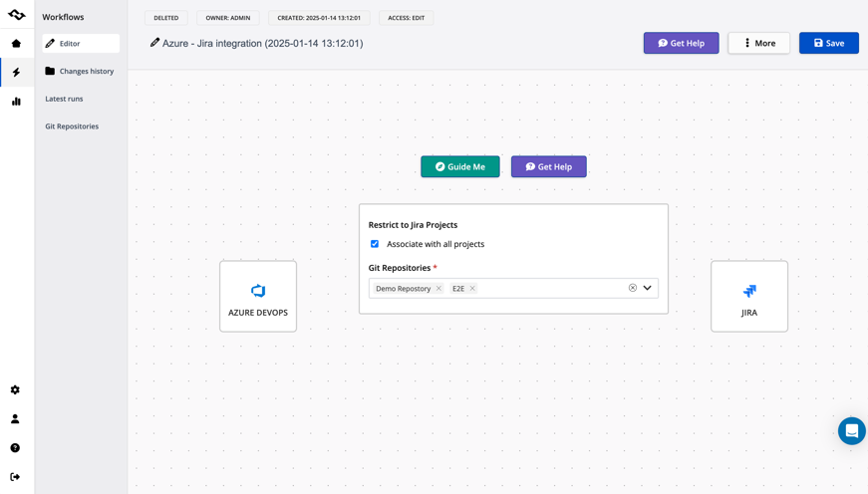Remove the E2E repository tag
The height and width of the screenshot is (494, 868).
click(x=472, y=288)
